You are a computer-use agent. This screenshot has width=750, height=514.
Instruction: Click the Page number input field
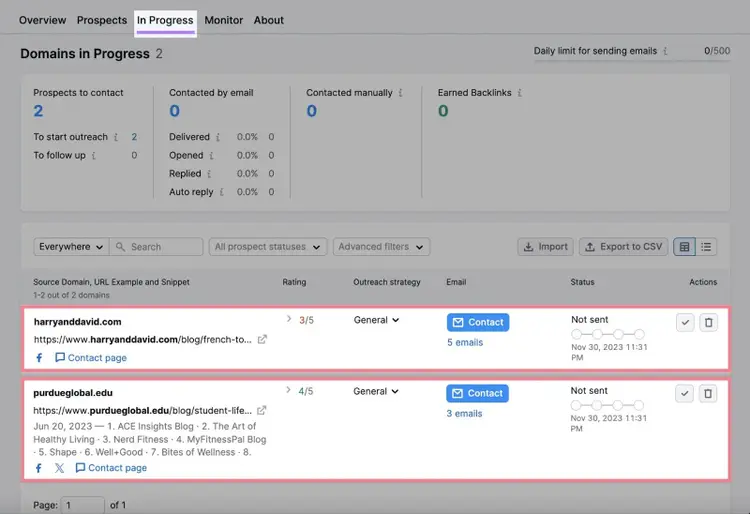tap(83, 505)
